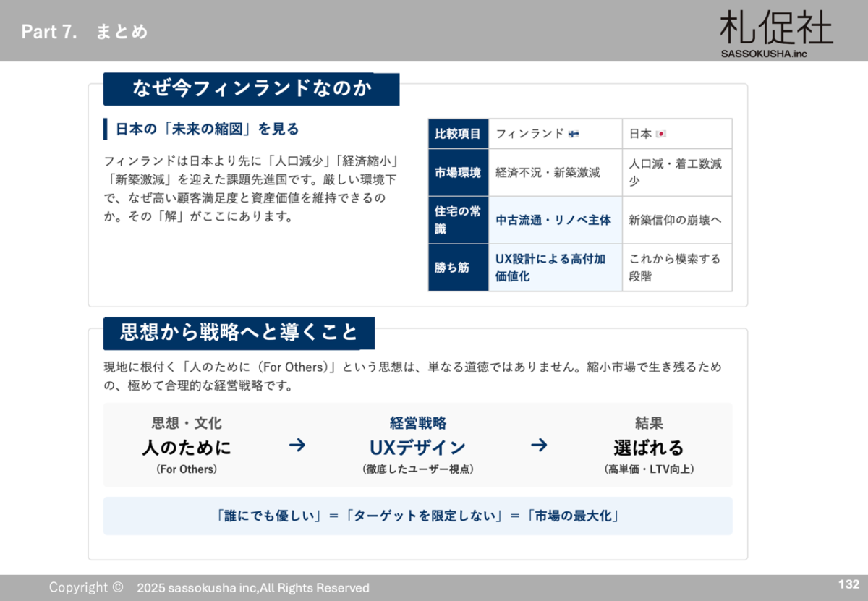The width and height of the screenshot is (868, 601).
Task: Click the Part 7. まとめ header title
Action: click(85, 32)
